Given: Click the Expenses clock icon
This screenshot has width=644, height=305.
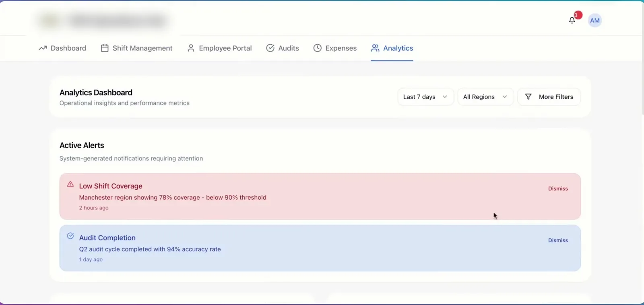Looking at the screenshot, I should click(318, 48).
